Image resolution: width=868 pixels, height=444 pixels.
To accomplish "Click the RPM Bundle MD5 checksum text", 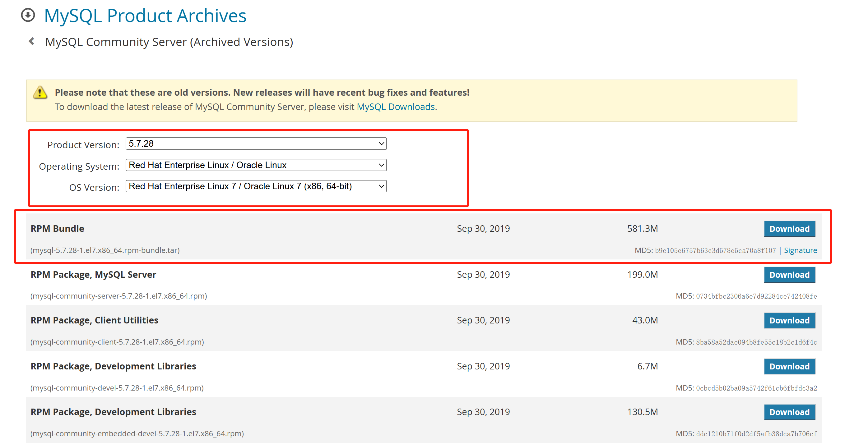I will 715,250.
